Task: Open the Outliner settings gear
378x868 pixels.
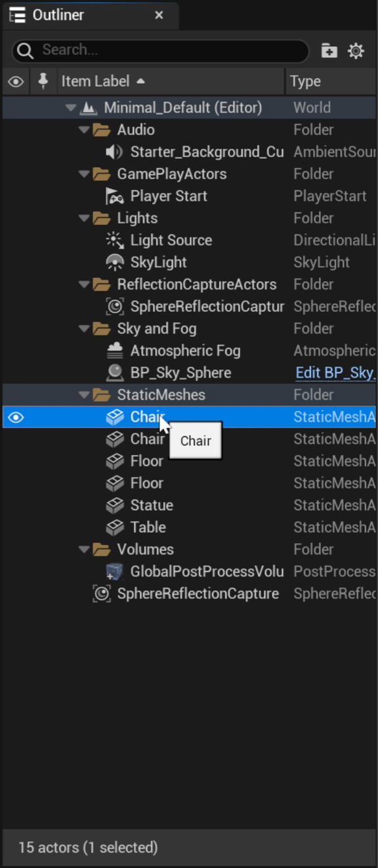Action: [356, 51]
